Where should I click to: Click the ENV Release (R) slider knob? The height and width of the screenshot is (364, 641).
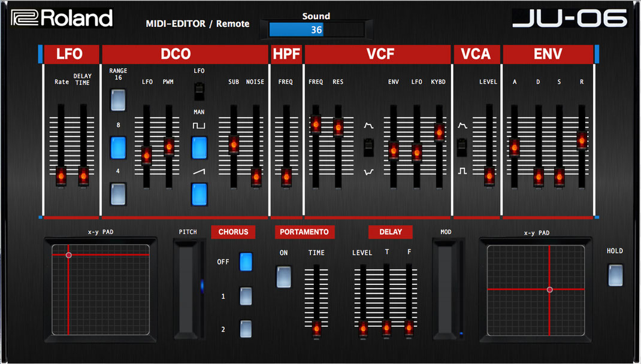[582, 140]
